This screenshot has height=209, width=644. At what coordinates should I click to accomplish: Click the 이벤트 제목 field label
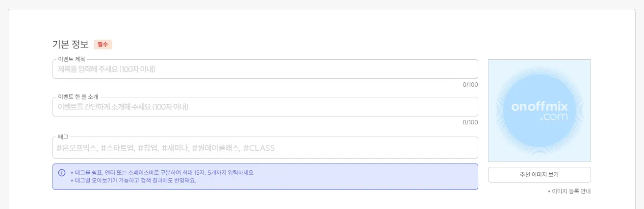[x=72, y=59]
